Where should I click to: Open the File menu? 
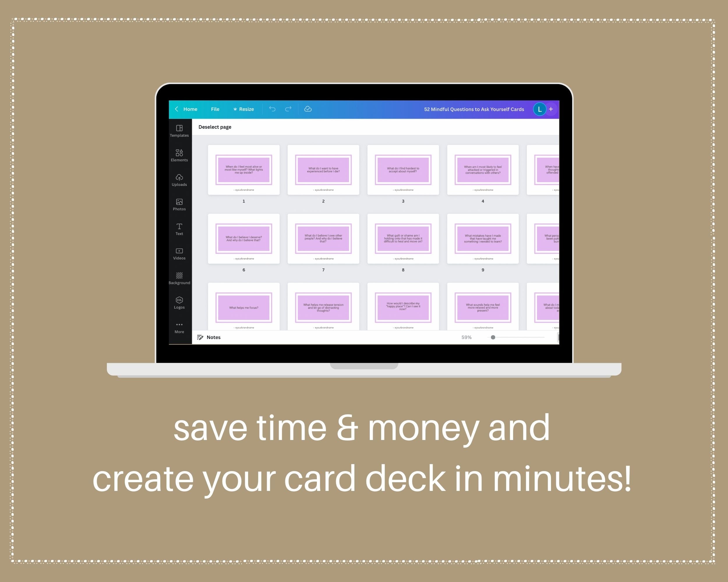coord(216,109)
